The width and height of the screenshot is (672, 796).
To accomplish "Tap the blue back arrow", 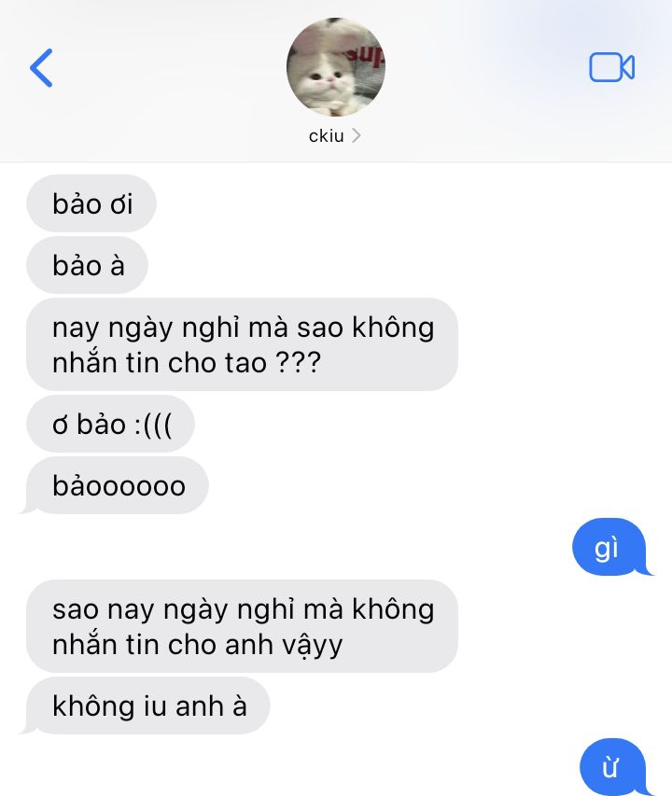I will coord(41,67).
